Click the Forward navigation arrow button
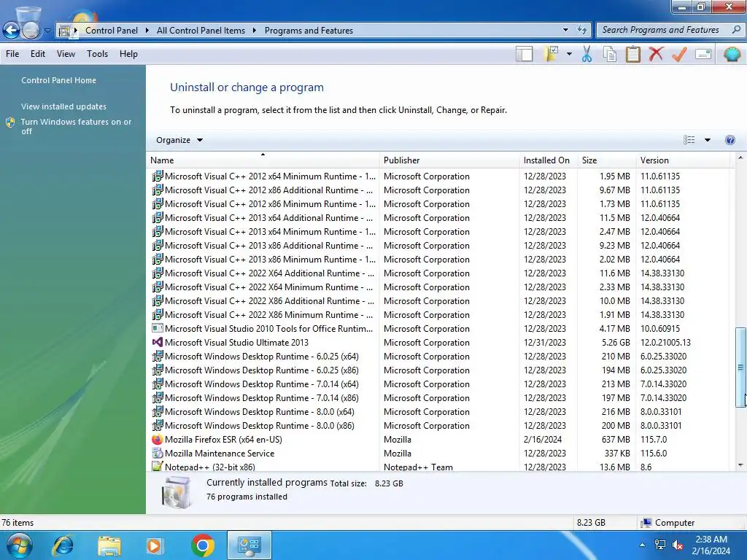This screenshot has height=560, width=747. 31,31
